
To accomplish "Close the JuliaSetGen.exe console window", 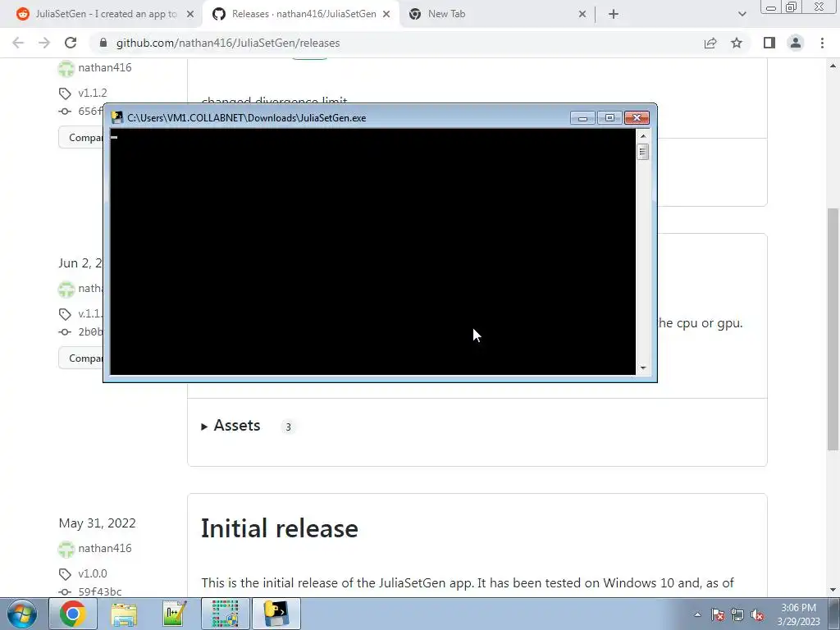I will 637,118.
